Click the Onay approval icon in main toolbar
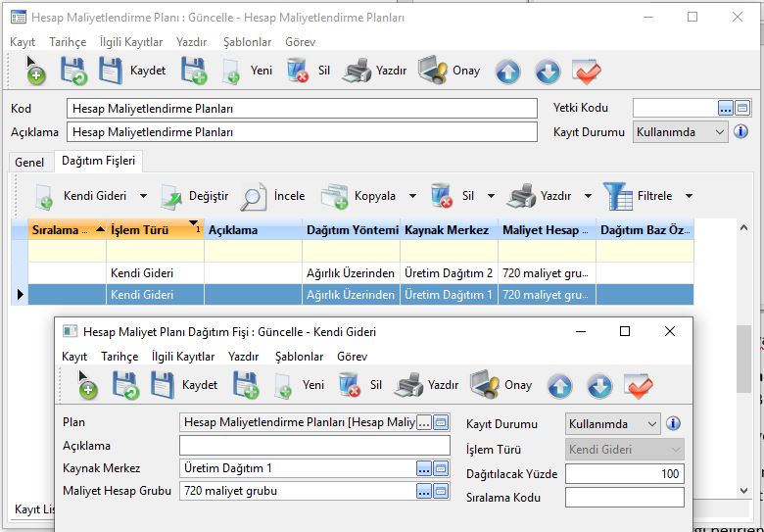The height and width of the screenshot is (532, 764). (433, 71)
